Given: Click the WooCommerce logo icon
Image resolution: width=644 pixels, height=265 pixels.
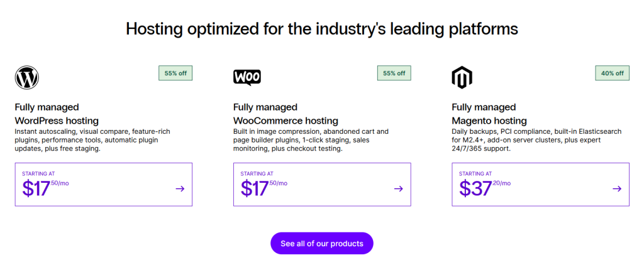Looking at the screenshot, I should tap(247, 77).
